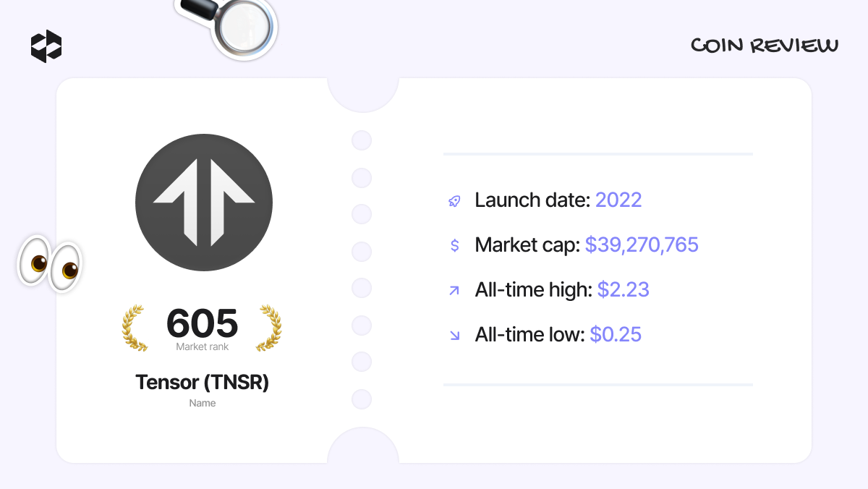
Task: Click the googly eyes emoji sticker
Action: [x=50, y=263]
